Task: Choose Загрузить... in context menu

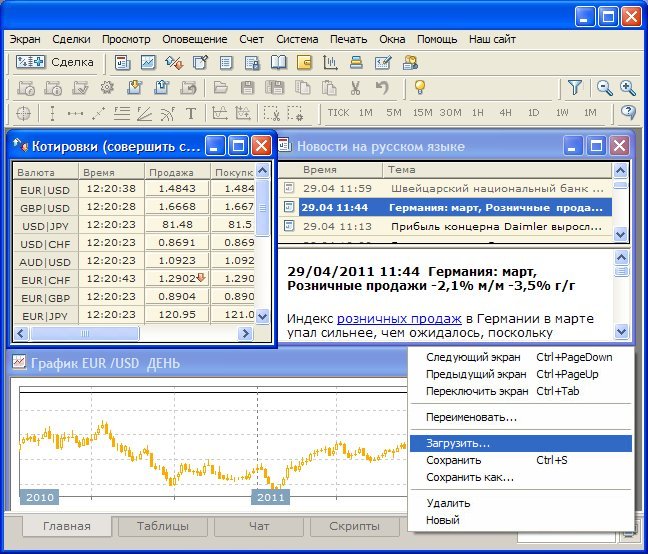Action: click(x=458, y=442)
